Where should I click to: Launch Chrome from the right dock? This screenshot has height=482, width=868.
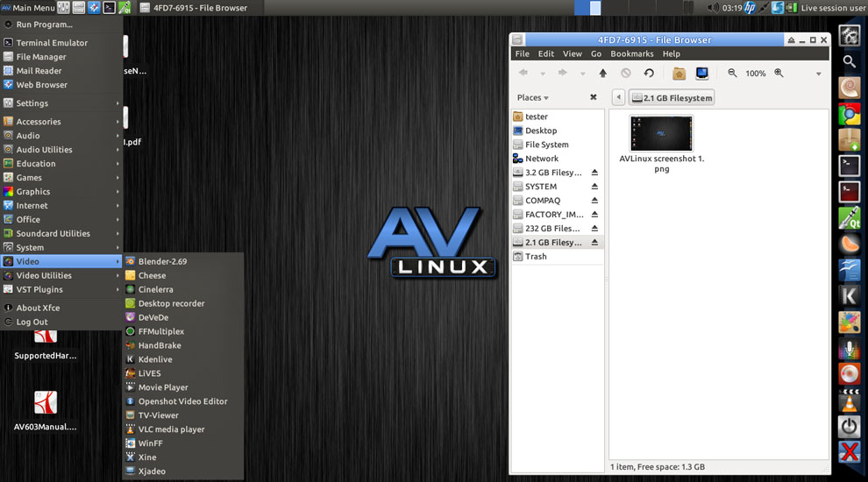tap(850, 115)
